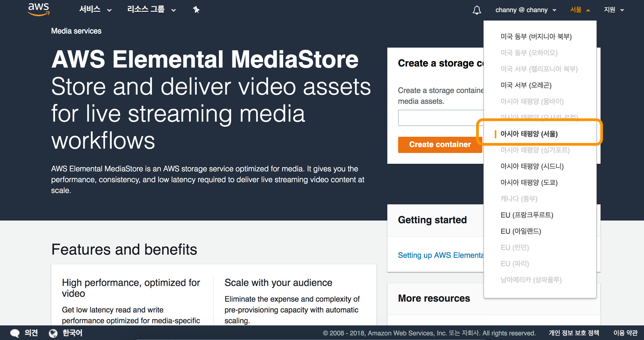Viewport: 644px width, 340px height.
Task: Select EU (프랑크푸르트) region
Action: tap(527, 215)
